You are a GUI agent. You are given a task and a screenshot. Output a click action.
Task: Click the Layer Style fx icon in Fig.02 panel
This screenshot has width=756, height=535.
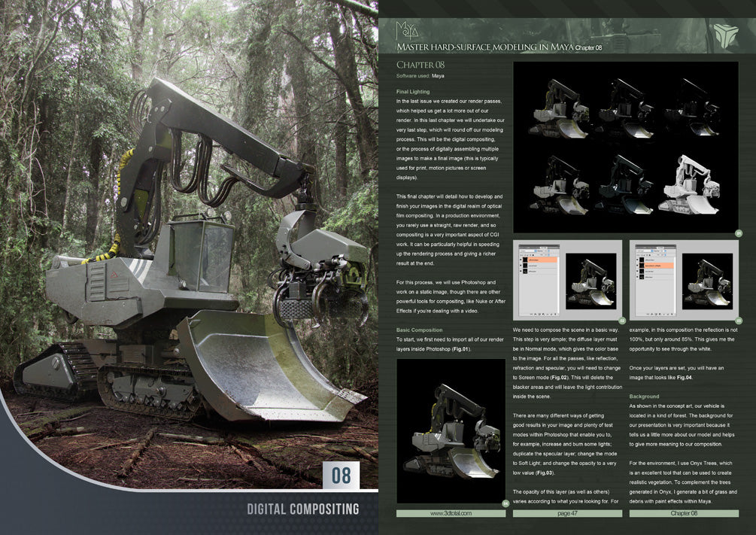pyautogui.click(x=536, y=314)
